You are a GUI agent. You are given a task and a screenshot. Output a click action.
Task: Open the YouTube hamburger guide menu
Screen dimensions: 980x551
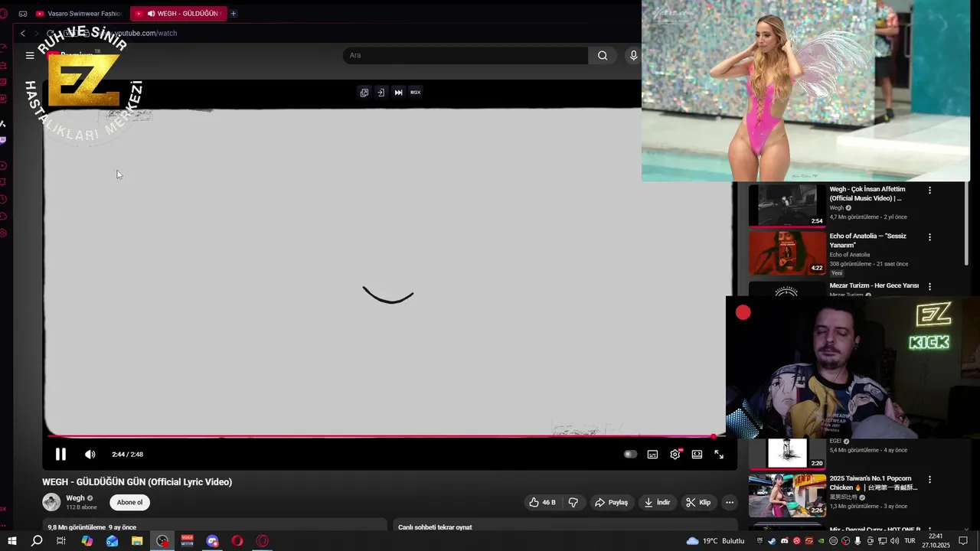coord(30,55)
